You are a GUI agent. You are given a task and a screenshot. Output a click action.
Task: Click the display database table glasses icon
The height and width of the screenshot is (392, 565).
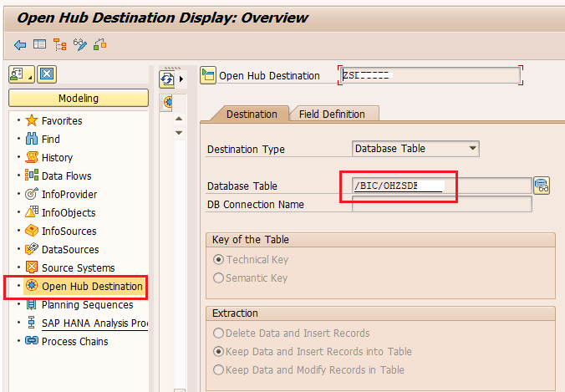(x=542, y=186)
